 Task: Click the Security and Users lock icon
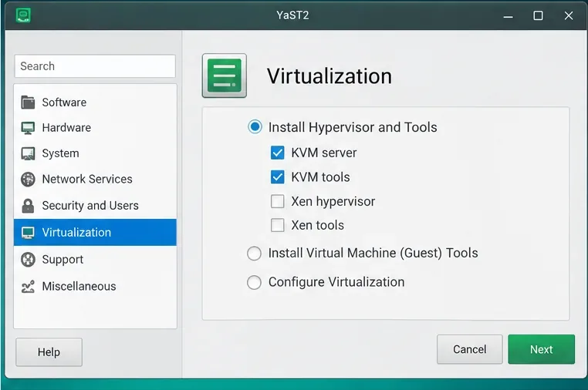coord(28,206)
